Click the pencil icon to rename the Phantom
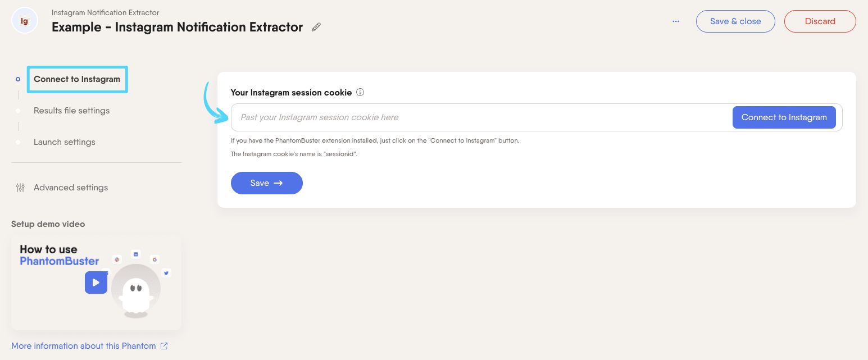The height and width of the screenshot is (360, 868). [316, 27]
